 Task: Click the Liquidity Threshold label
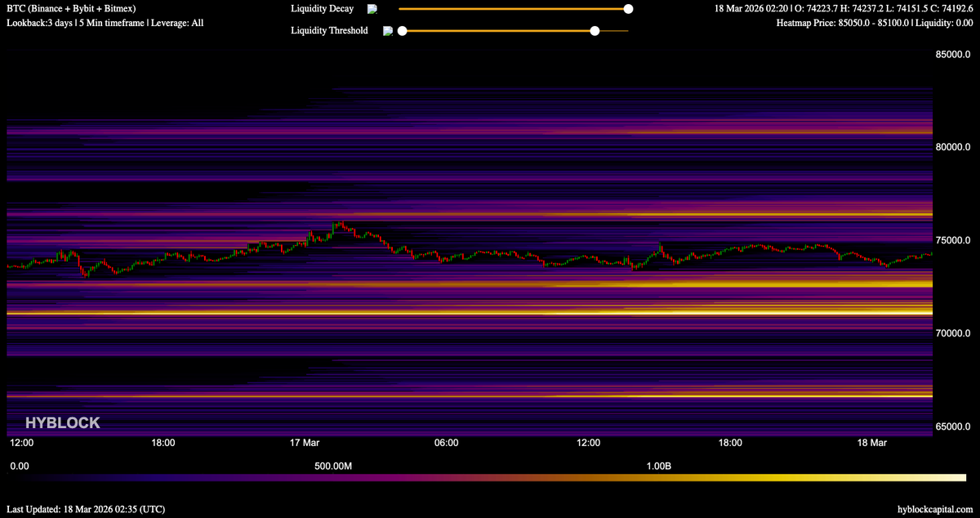tap(329, 31)
